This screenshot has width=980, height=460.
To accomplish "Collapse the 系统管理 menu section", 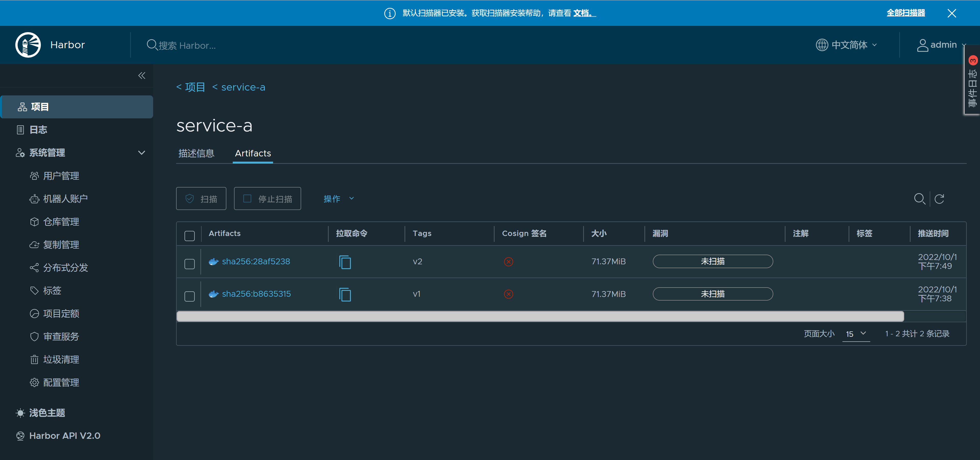I will coord(141,153).
